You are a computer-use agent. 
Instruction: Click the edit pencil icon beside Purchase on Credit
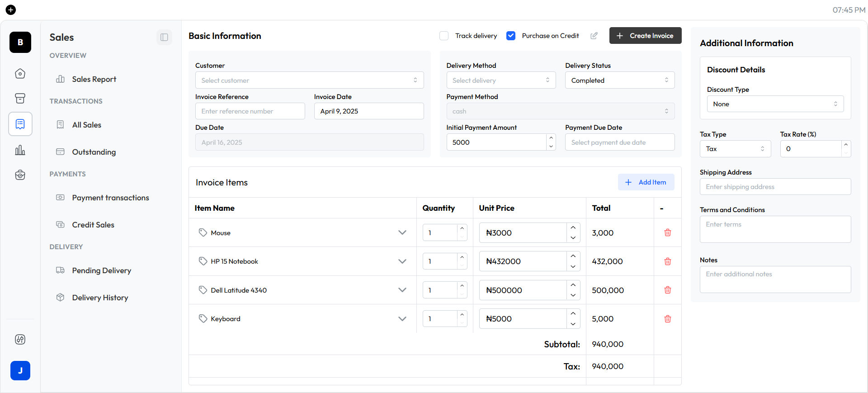click(594, 36)
